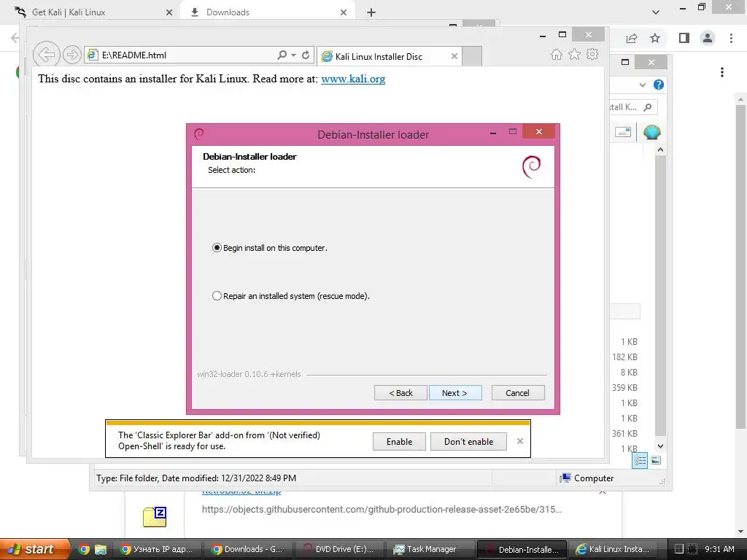Screen dimensions: 747x560
Task: Open the Task Manager taskbar button
Action: click(431, 549)
